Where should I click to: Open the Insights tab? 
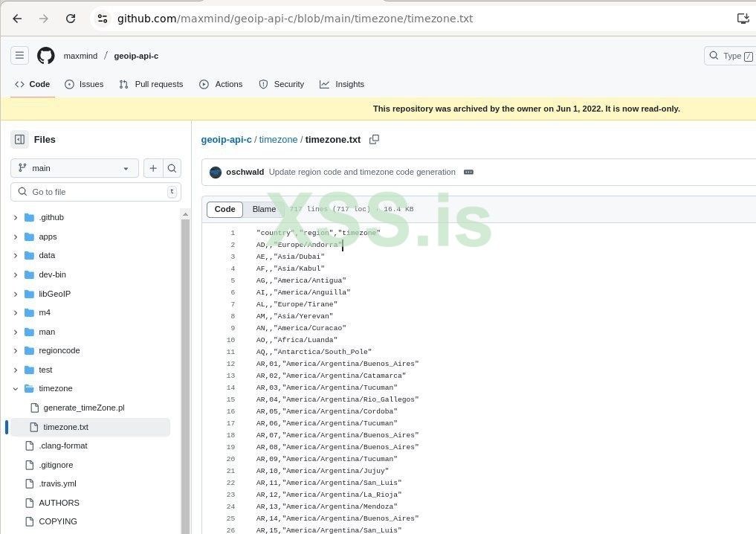click(x=342, y=85)
